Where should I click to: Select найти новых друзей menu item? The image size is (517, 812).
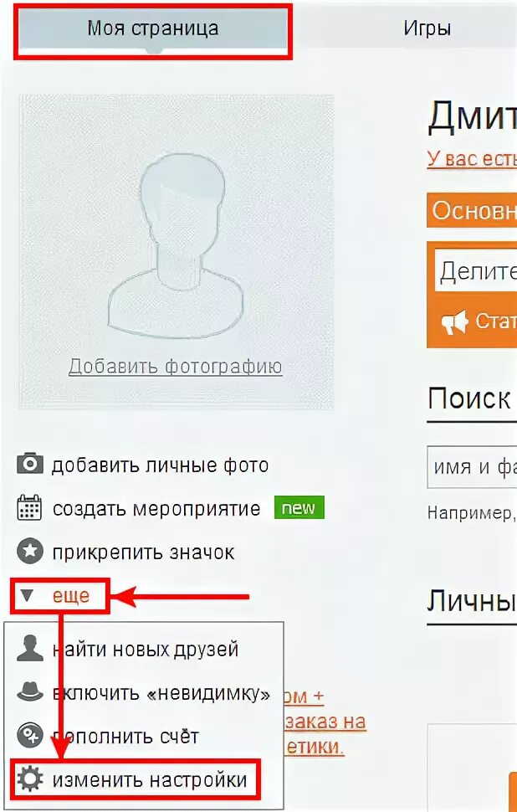146,649
